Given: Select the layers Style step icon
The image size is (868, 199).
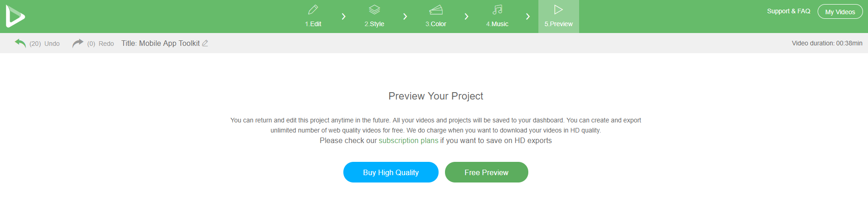Looking at the screenshot, I should click(374, 10).
